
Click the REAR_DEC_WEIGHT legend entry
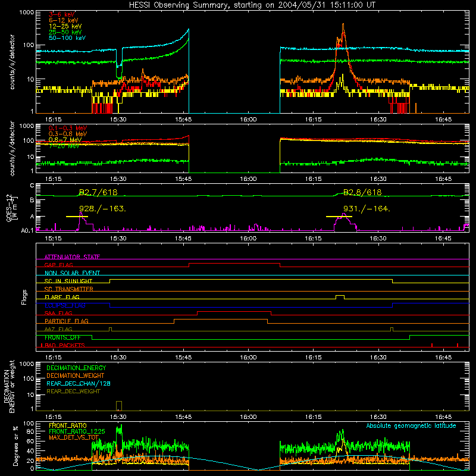(x=73, y=392)
